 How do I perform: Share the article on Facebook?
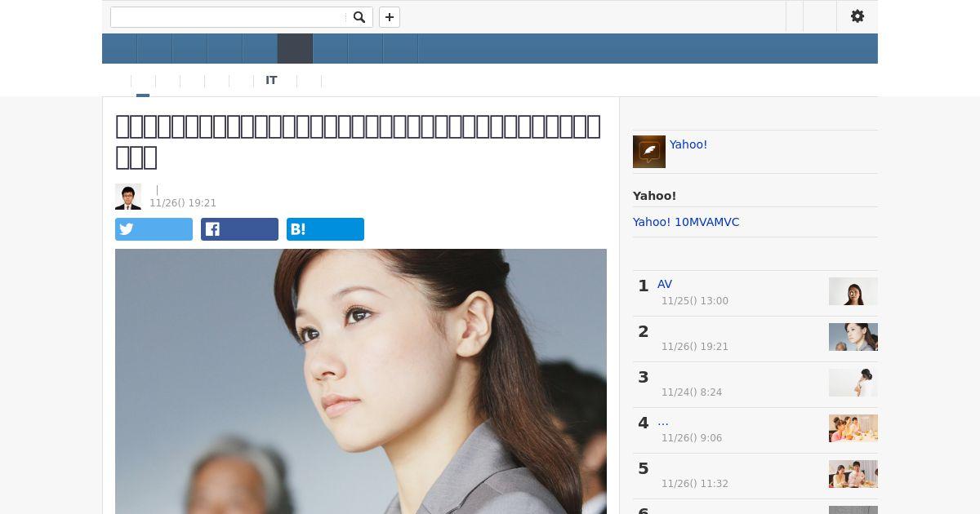239,229
